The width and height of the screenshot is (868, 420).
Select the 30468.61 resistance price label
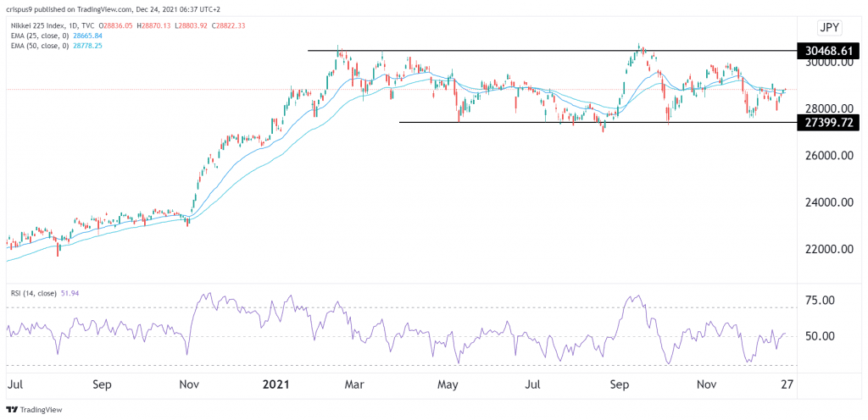pos(828,51)
